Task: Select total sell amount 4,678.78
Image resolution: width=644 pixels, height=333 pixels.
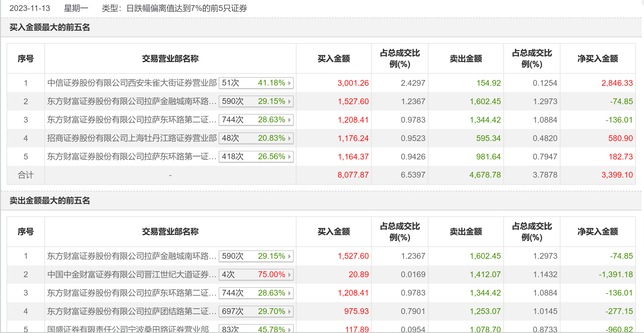Action: (x=485, y=175)
